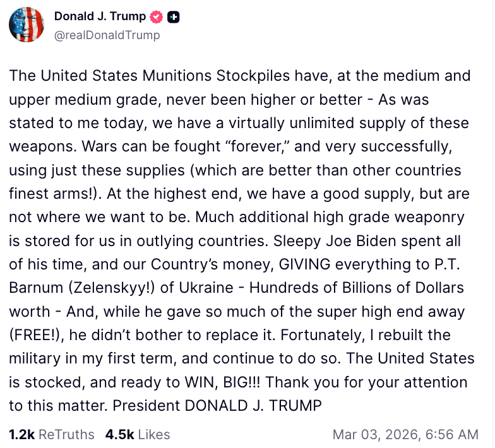Viewport: 495px width, 448px height.
Task: Click the Mar 03, 2026 timestamp
Action: (x=405, y=434)
